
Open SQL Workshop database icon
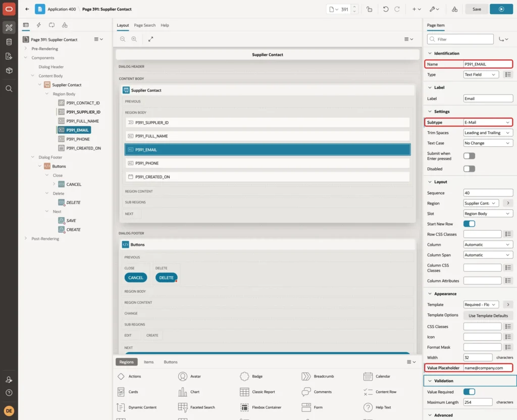click(9, 42)
